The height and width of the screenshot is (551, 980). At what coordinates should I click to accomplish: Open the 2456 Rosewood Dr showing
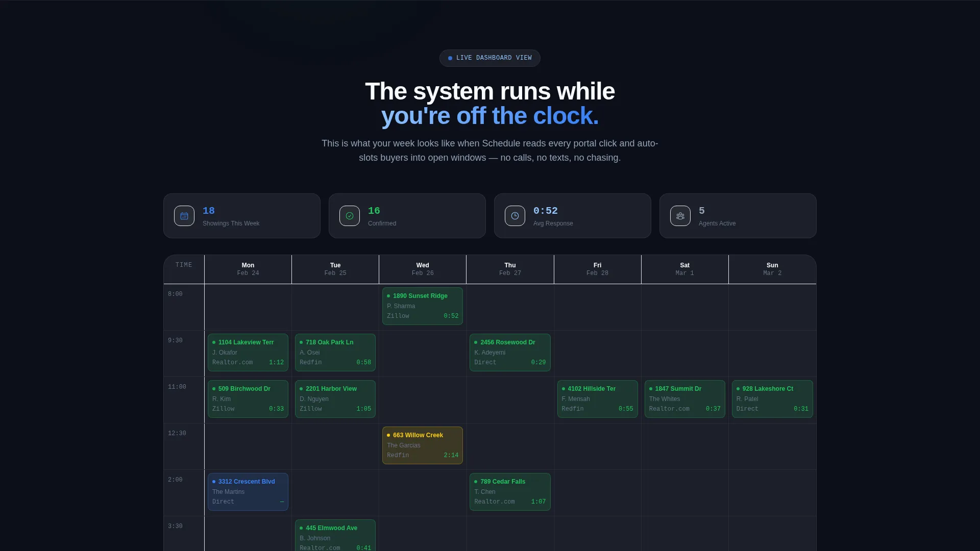pos(510,353)
